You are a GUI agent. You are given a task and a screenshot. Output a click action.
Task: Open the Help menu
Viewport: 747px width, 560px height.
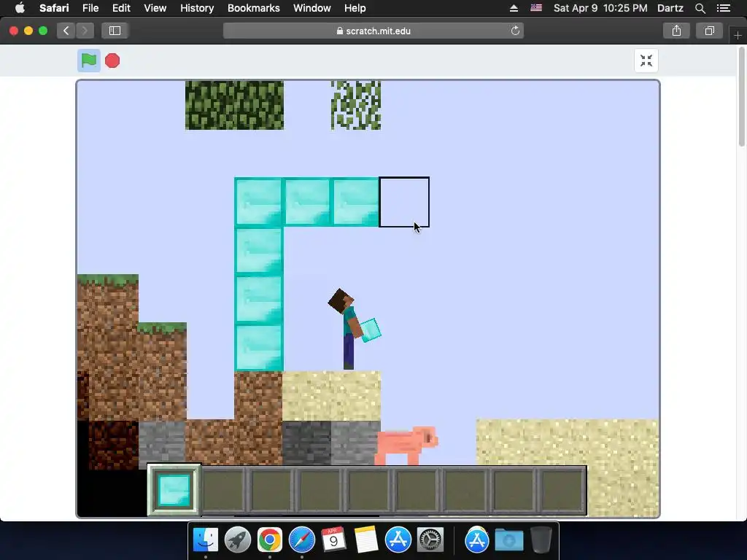(x=355, y=8)
